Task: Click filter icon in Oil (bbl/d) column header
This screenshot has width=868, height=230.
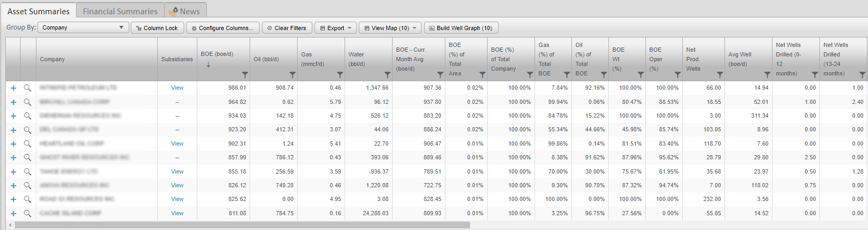Action: click(x=292, y=75)
